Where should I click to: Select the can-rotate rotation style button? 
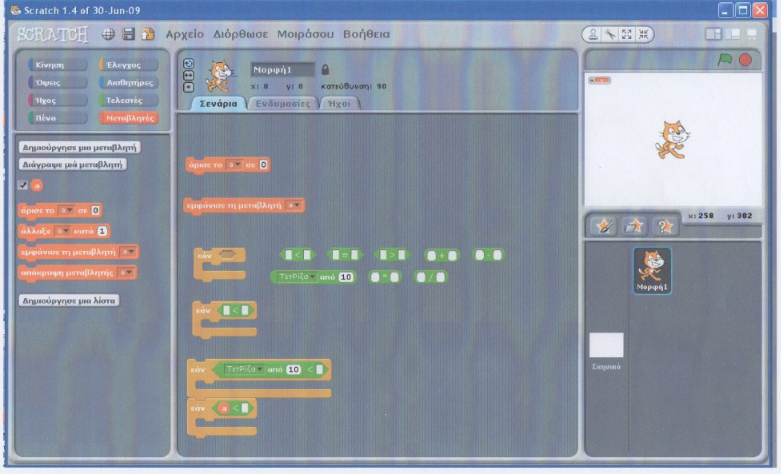(x=188, y=63)
